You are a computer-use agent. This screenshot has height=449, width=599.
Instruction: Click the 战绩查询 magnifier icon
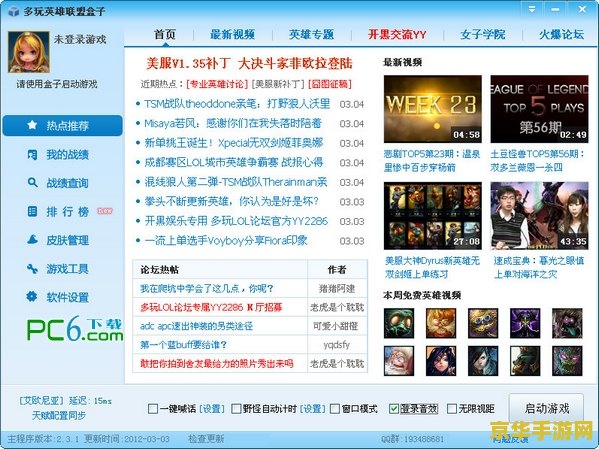[32, 183]
